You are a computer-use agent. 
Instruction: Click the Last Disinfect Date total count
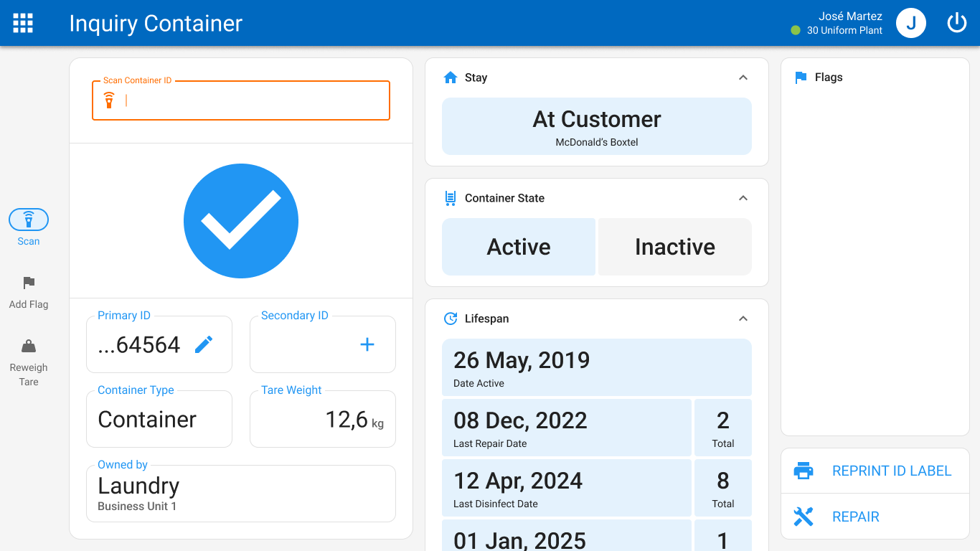723,488
